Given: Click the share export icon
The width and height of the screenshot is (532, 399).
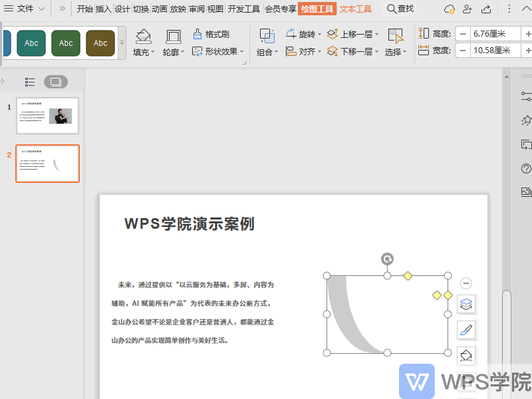Looking at the screenshot, I should click(486, 9).
